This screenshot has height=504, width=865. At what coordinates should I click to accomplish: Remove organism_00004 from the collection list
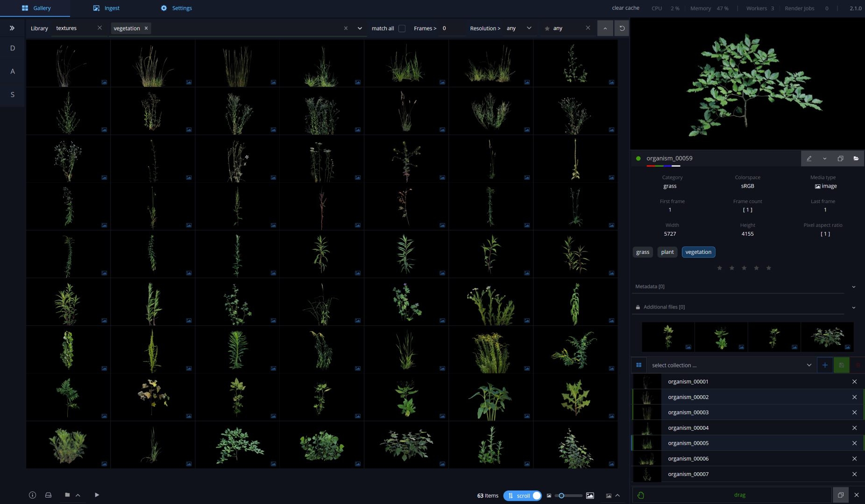854,428
